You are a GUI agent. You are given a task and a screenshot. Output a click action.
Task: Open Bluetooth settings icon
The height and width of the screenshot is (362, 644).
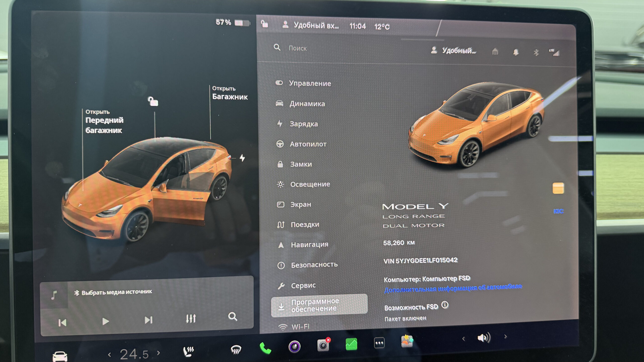536,52
